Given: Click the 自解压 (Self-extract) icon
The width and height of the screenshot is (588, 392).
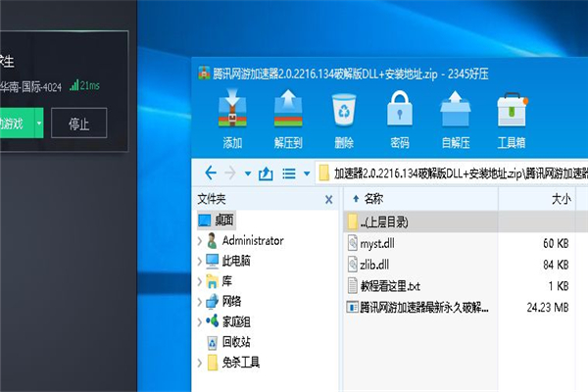Looking at the screenshot, I should 456,109.
